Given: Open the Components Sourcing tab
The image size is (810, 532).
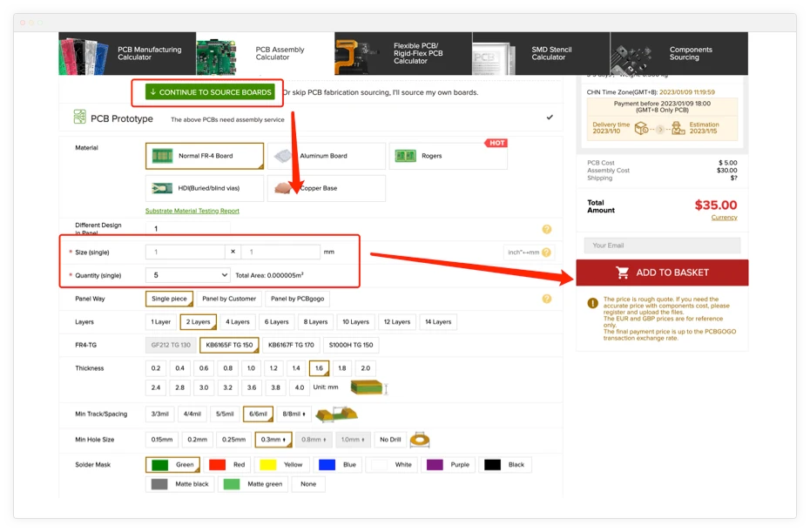Looking at the screenshot, I should click(x=678, y=53).
